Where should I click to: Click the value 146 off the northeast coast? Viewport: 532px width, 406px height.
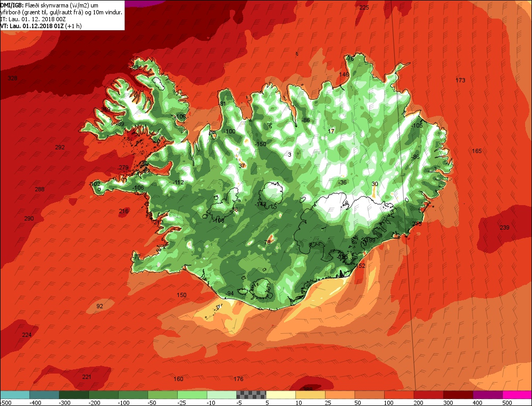tap(344, 74)
